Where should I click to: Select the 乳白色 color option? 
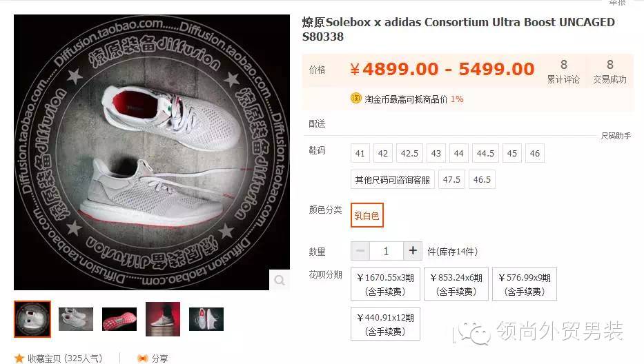pos(367,215)
